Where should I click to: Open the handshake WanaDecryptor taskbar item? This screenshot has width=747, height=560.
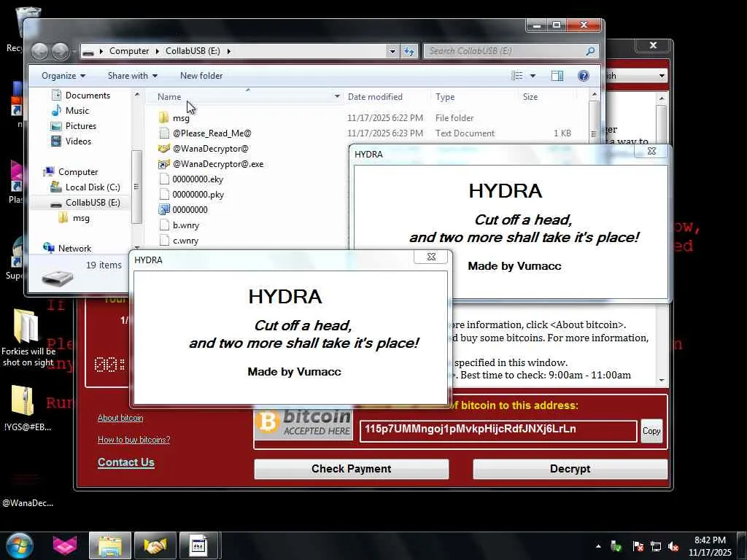click(155, 545)
